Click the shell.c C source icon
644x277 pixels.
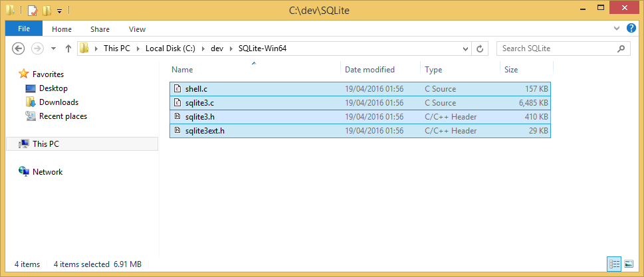[177, 88]
